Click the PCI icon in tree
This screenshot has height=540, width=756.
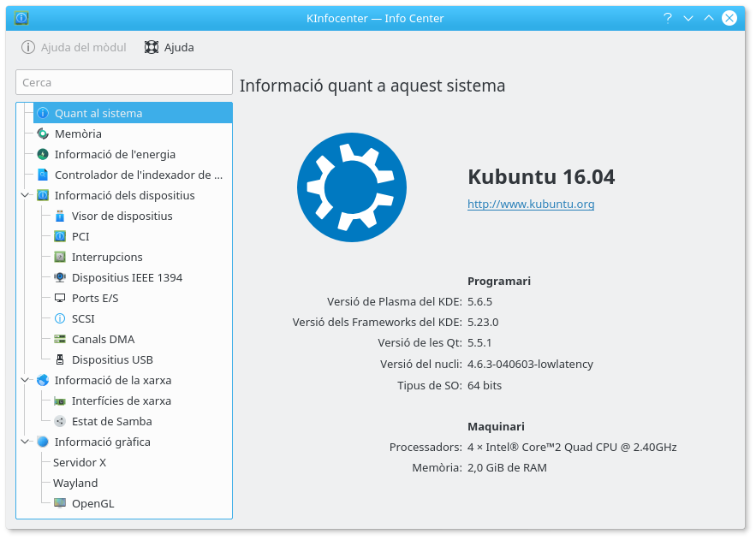(60, 236)
